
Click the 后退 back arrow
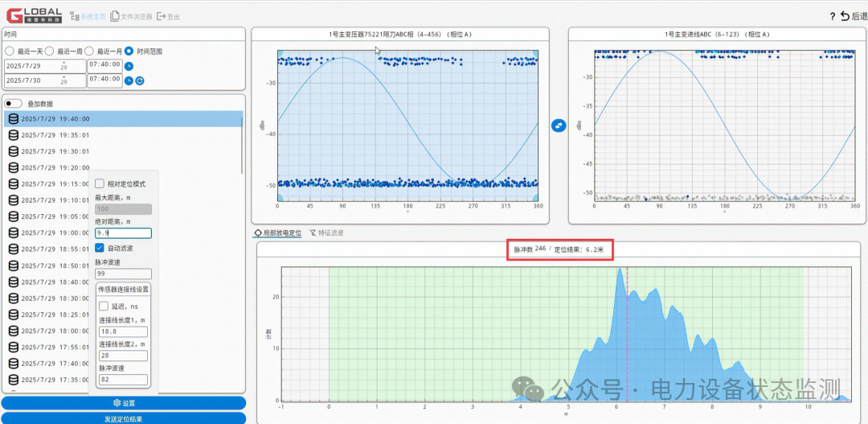(x=845, y=16)
